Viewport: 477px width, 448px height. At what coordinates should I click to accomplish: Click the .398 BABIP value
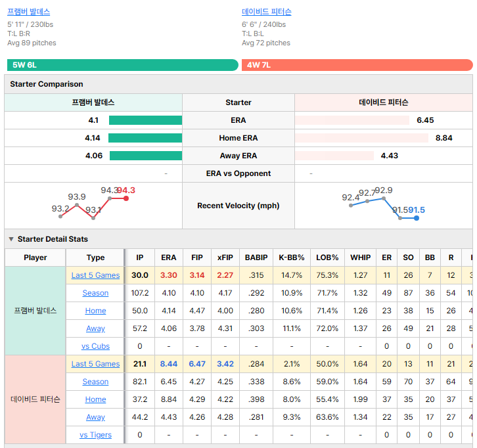coord(256,399)
